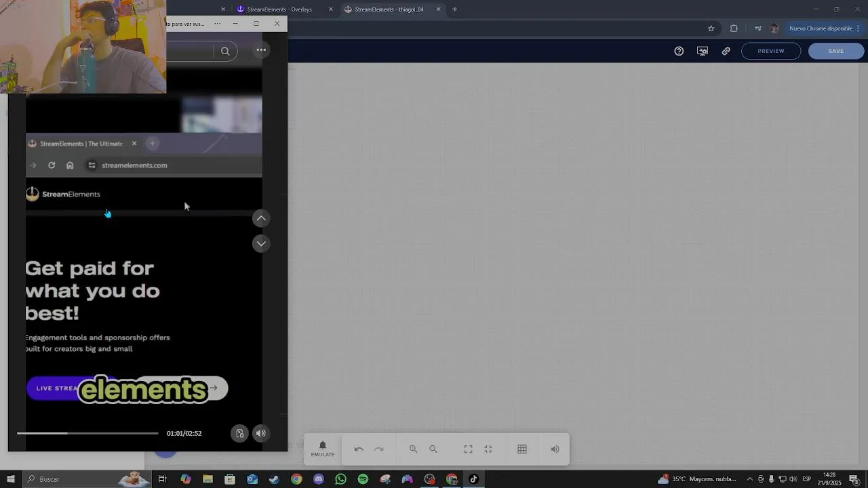The width and height of the screenshot is (868, 488).
Task: Open the Chrome profile avatar
Action: click(x=774, y=28)
